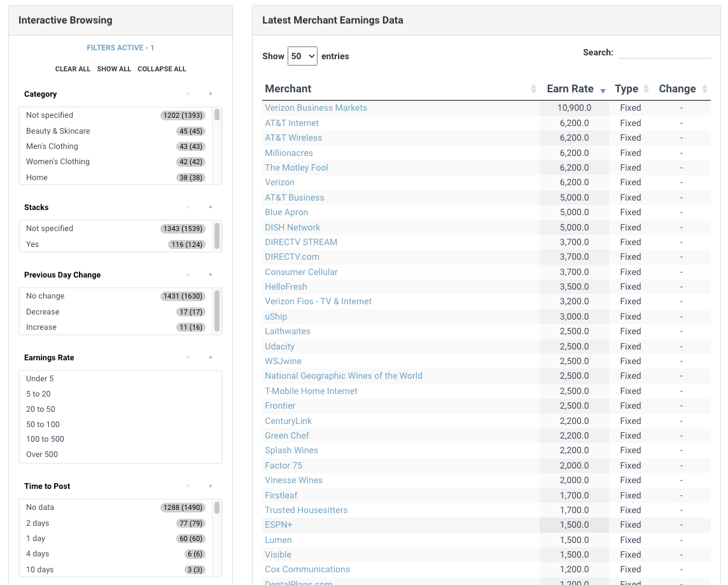Open DISH Network merchant link
This screenshot has width=728, height=585.
[x=293, y=227]
